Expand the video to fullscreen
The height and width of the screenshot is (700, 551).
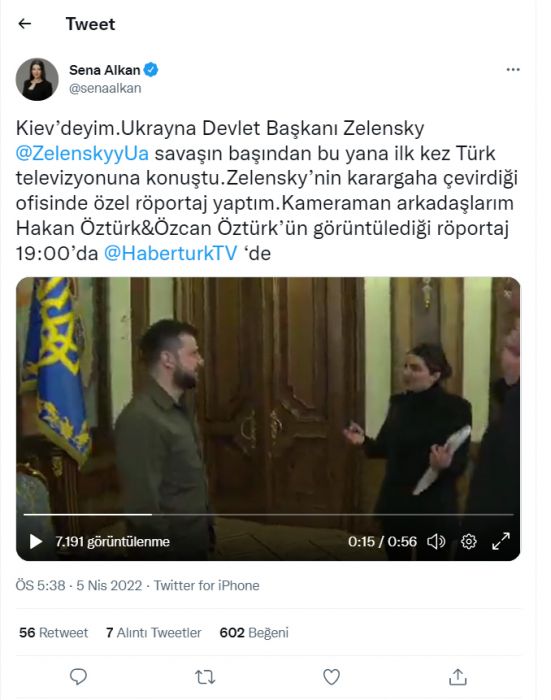pyautogui.click(x=501, y=541)
